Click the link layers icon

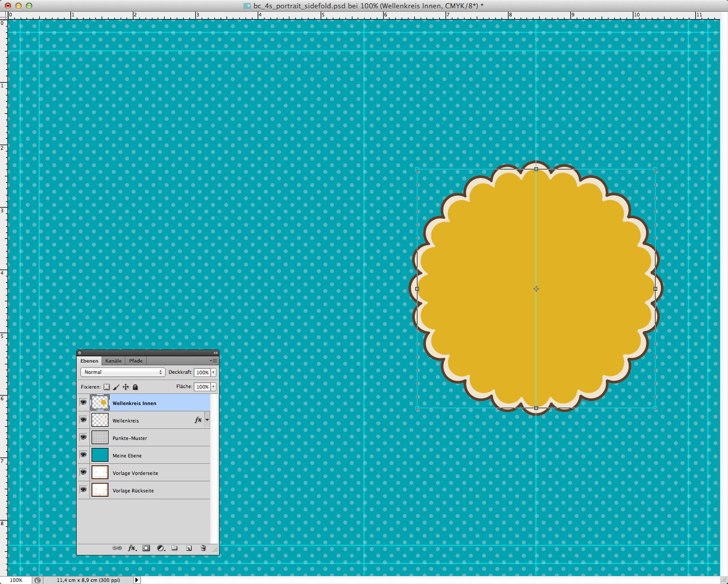point(117,548)
